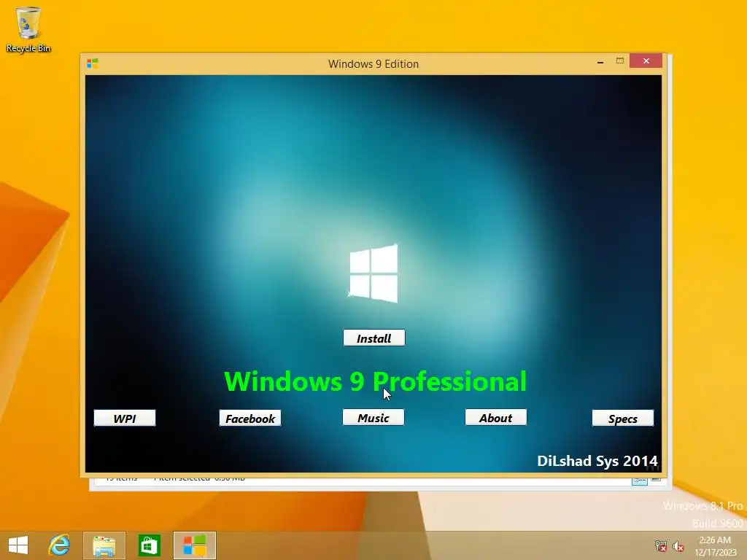Viewport: 747px width, 560px height.
Task: Open the About button
Action: tap(496, 418)
